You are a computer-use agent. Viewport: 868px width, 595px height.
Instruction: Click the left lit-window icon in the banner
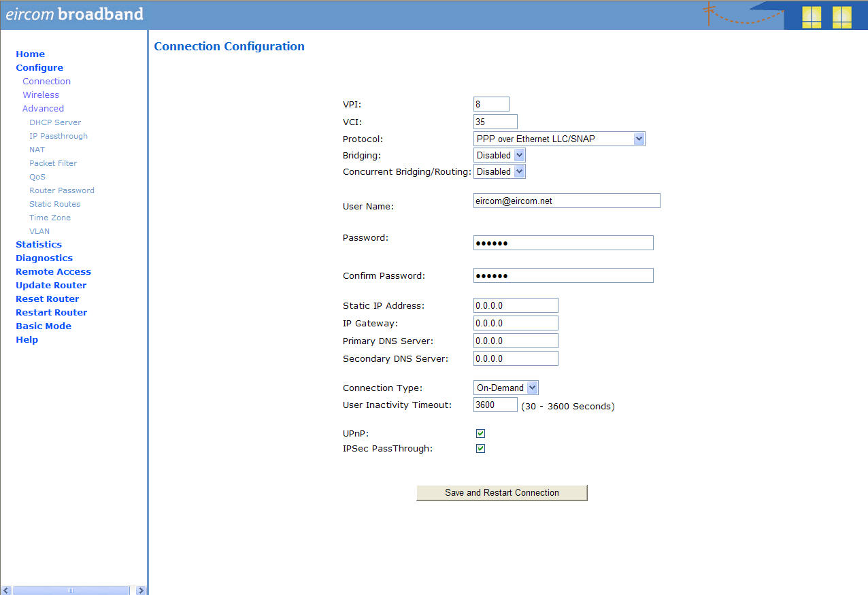(x=811, y=17)
